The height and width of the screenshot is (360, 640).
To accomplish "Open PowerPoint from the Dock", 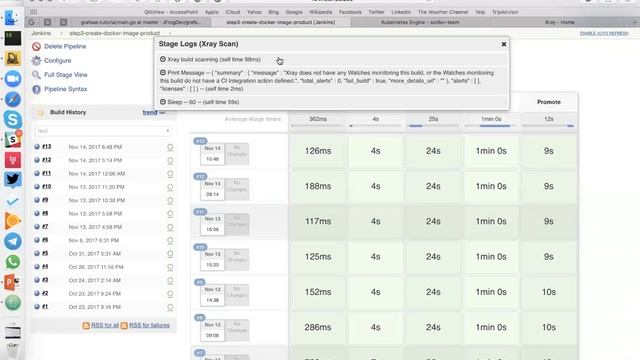I will (13, 282).
